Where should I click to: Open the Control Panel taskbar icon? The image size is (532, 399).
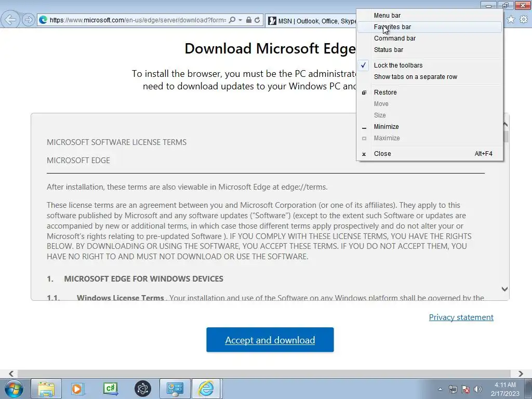click(x=175, y=389)
